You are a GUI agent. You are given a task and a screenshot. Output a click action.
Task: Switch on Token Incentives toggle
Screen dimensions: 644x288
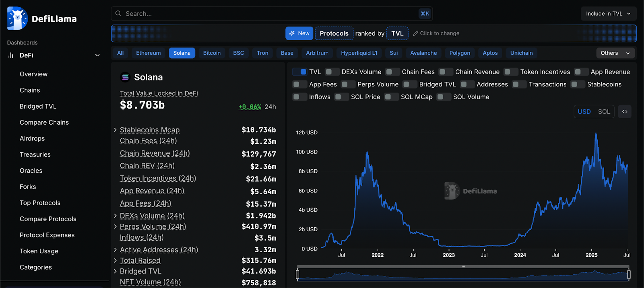511,72
